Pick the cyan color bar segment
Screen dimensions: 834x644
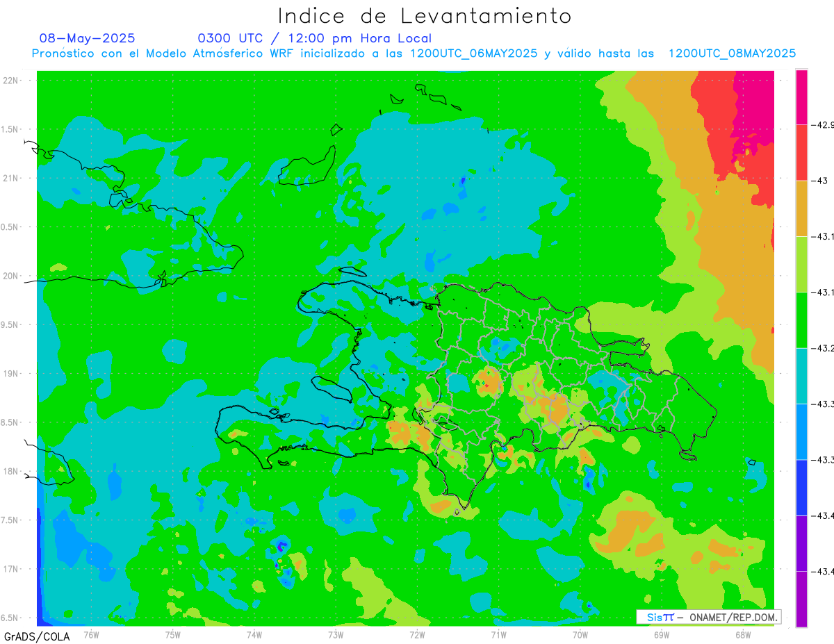click(801, 376)
